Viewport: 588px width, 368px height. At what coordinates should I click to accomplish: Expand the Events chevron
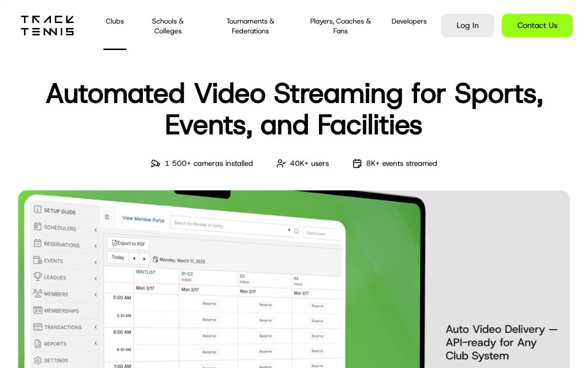pos(96,262)
